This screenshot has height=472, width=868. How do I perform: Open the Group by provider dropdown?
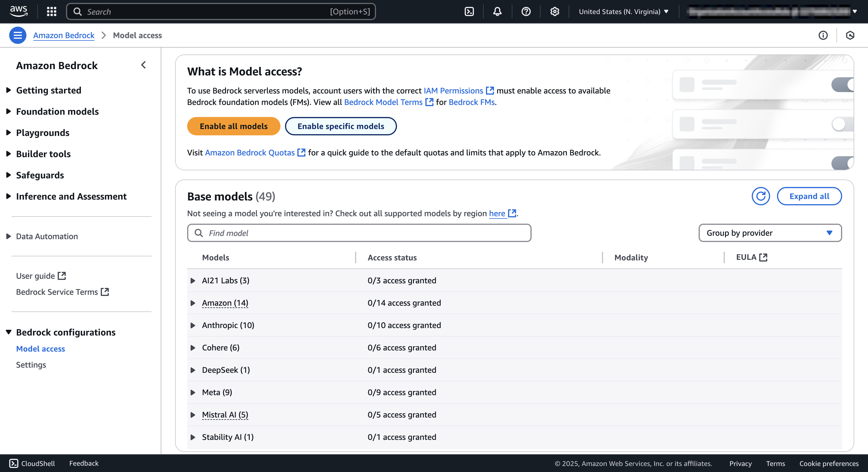point(770,233)
